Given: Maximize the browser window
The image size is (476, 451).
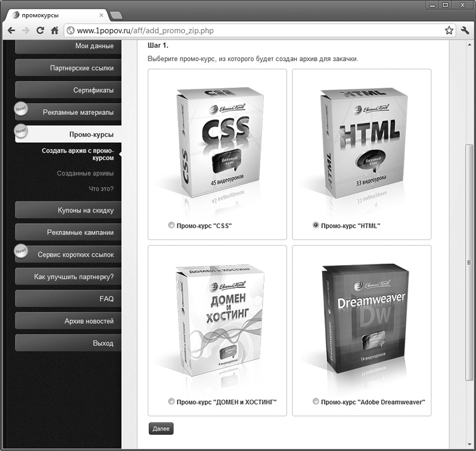Looking at the screenshot, I should (x=445, y=5).
